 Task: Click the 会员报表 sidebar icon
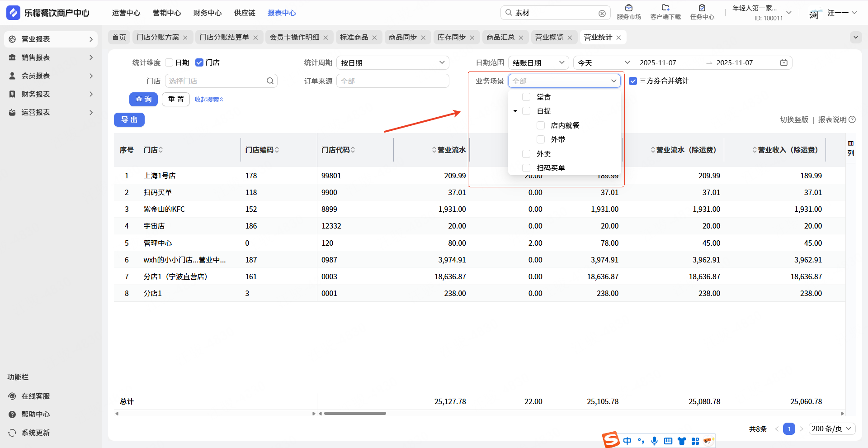tap(12, 76)
